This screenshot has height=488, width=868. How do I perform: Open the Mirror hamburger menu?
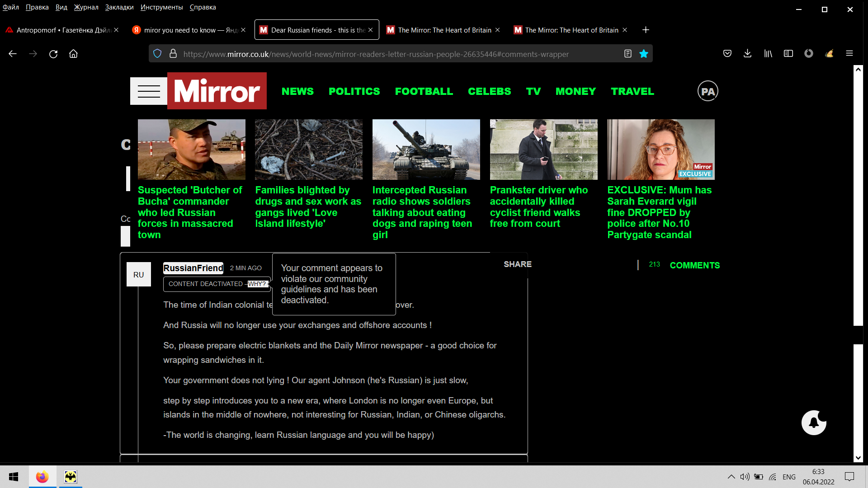pyautogui.click(x=149, y=91)
